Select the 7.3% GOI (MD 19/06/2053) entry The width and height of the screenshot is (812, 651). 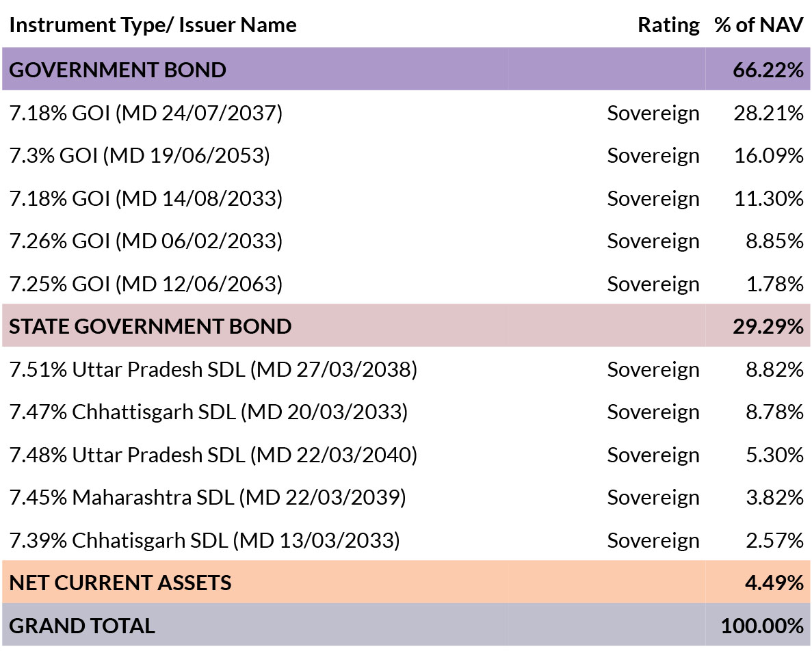point(406,155)
